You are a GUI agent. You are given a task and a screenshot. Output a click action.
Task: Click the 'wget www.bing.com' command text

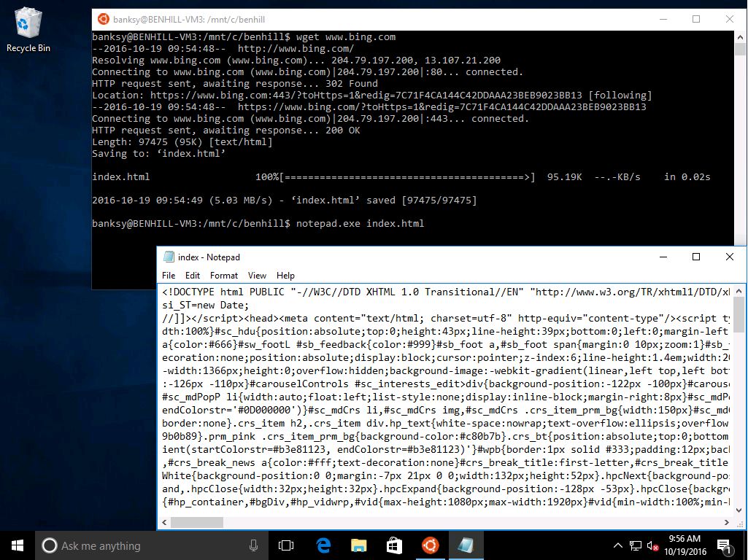(346, 36)
